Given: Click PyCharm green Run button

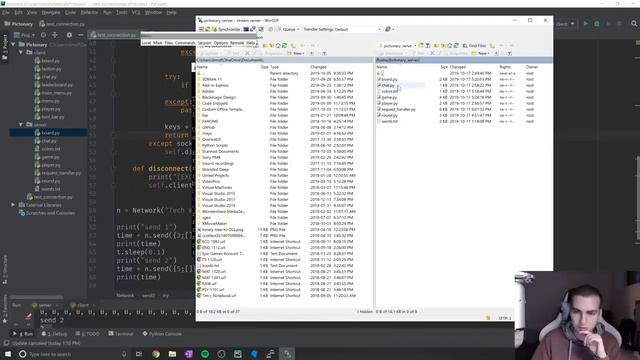Looking at the screenshot, I should pos(585,24).
